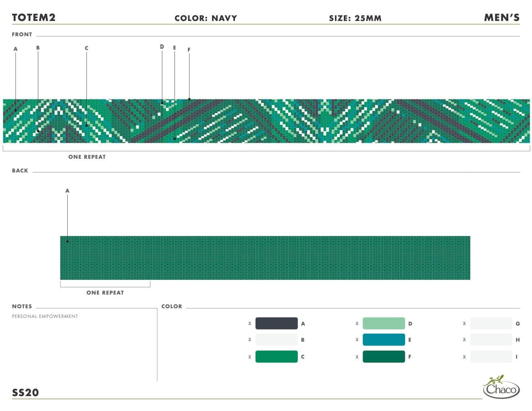Click the white color swatch B
This screenshot has height=411, width=532.
[276, 340]
